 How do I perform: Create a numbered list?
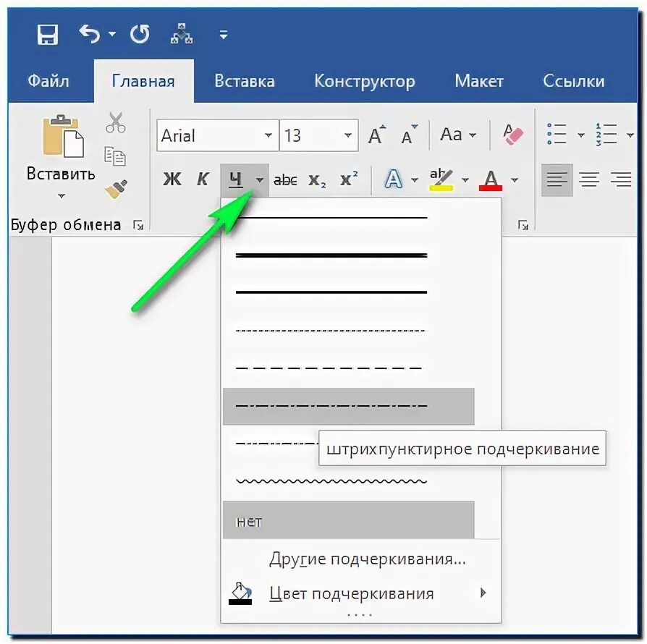(x=606, y=135)
